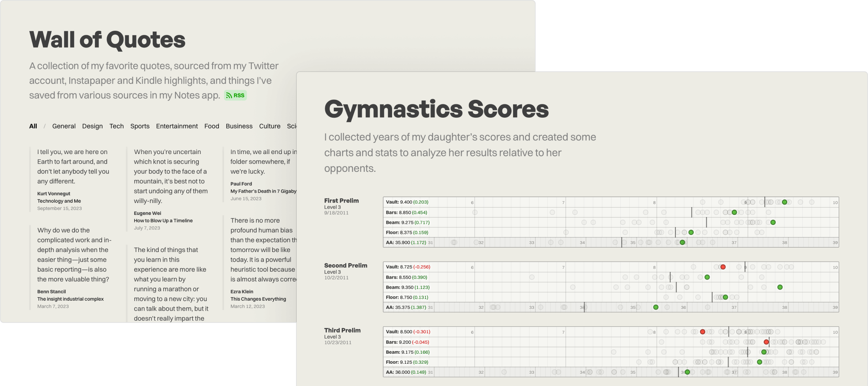Click the green dot in Third Prelim AA row
This screenshot has width=868, height=386.
click(687, 372)
